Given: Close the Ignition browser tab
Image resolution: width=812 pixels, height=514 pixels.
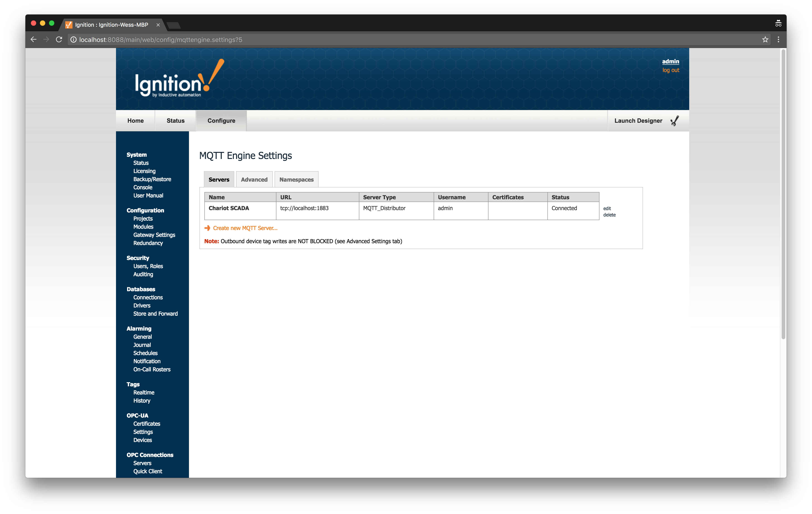Looking at the screenshot, I should coord(158,25).
